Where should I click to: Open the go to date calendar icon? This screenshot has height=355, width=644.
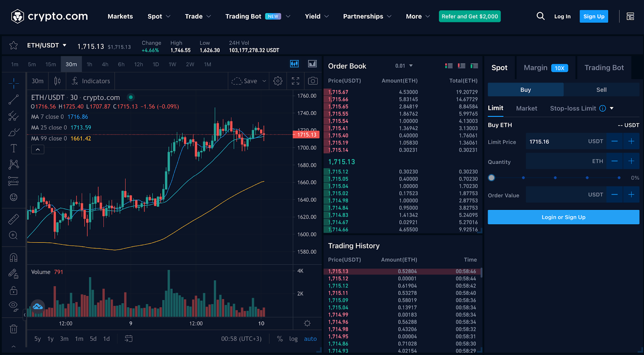[x=128, y=339]
